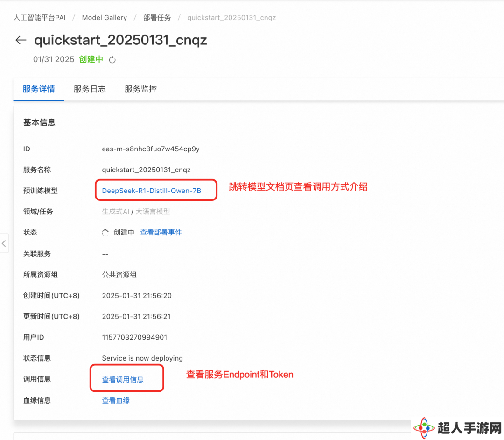Image resolution: width=504 pixels, height=440 pixels.
Task: Click the 公共资源组 resource group value
Action: point(119,275)
